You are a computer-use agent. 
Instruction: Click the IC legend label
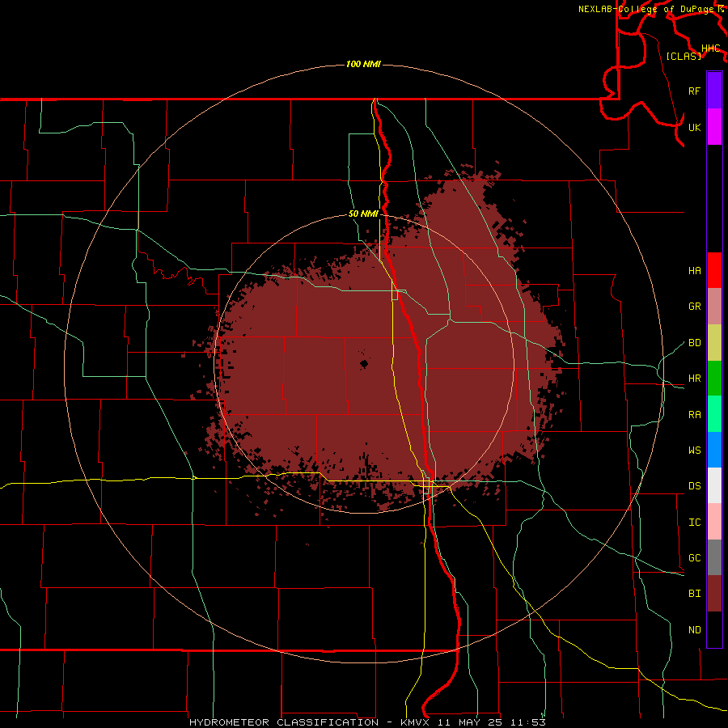694,523
